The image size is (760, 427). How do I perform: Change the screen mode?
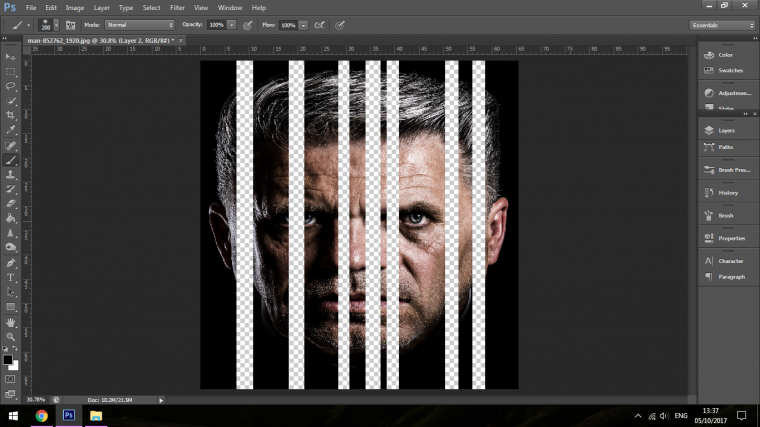click(x=10, y=394)
